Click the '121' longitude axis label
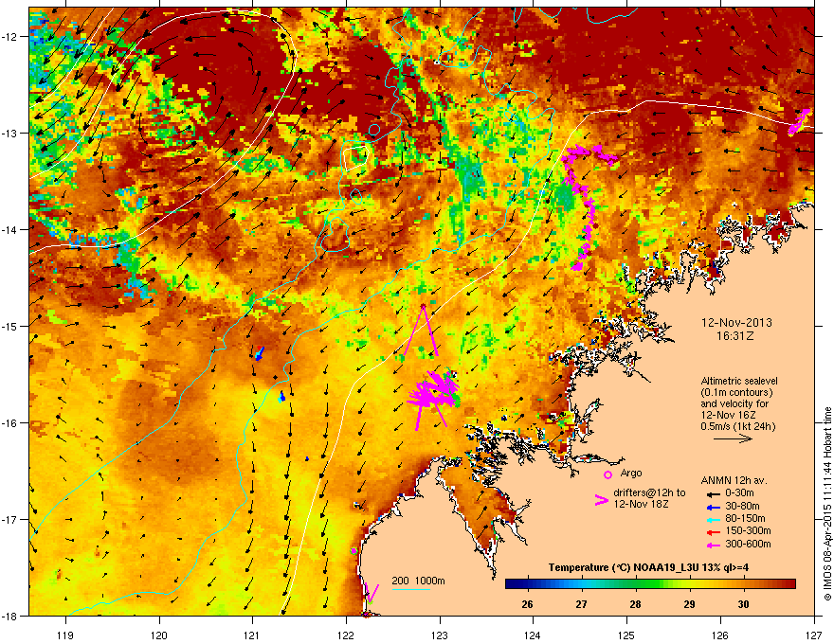The image size is (834, 644). pos(252,635)
